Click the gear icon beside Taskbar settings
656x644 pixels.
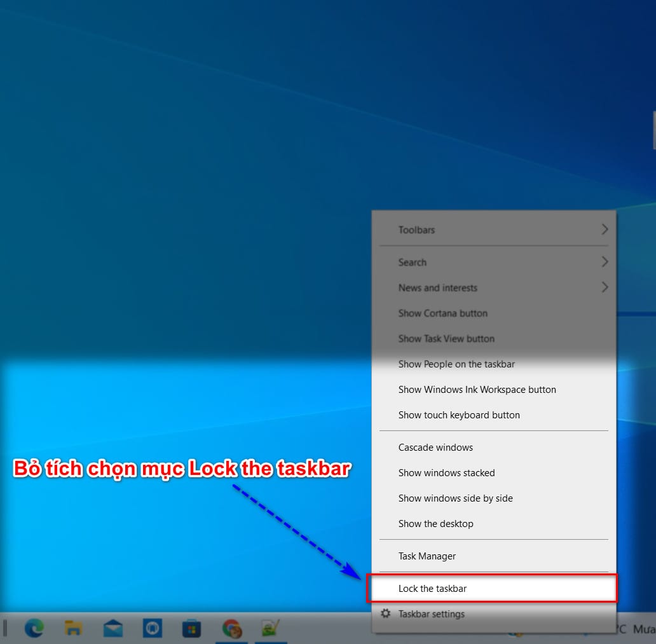(385, 613)
